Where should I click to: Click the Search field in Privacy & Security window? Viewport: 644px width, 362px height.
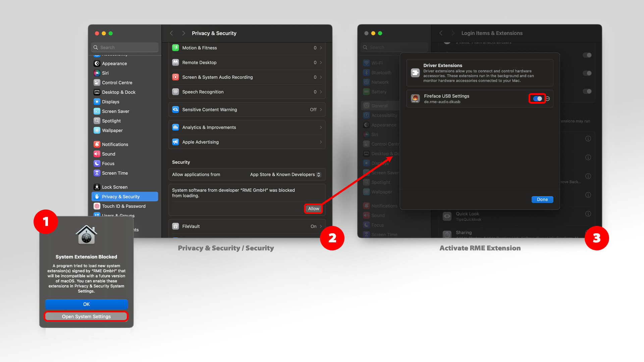click(x=125, y=48)
